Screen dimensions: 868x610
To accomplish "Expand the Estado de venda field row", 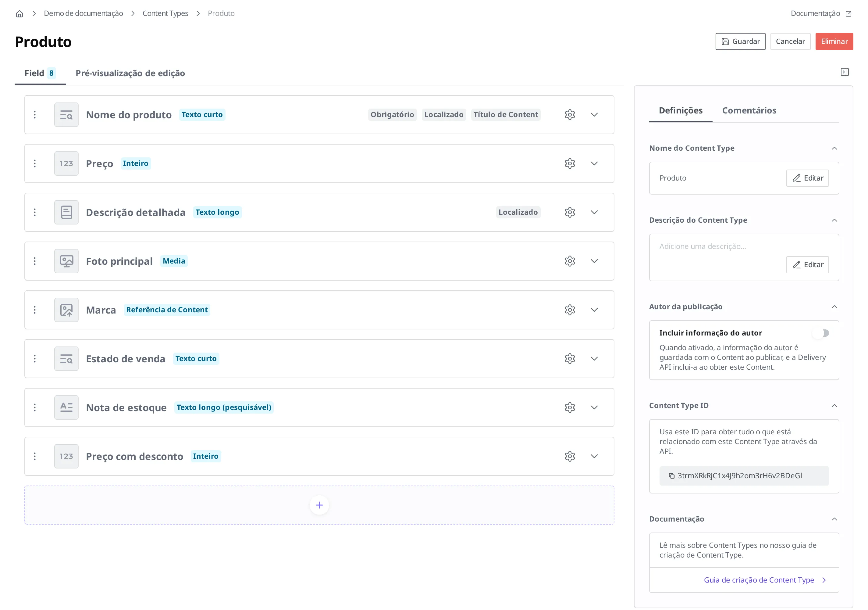I will pyautogui.click(x=594, y=359).
